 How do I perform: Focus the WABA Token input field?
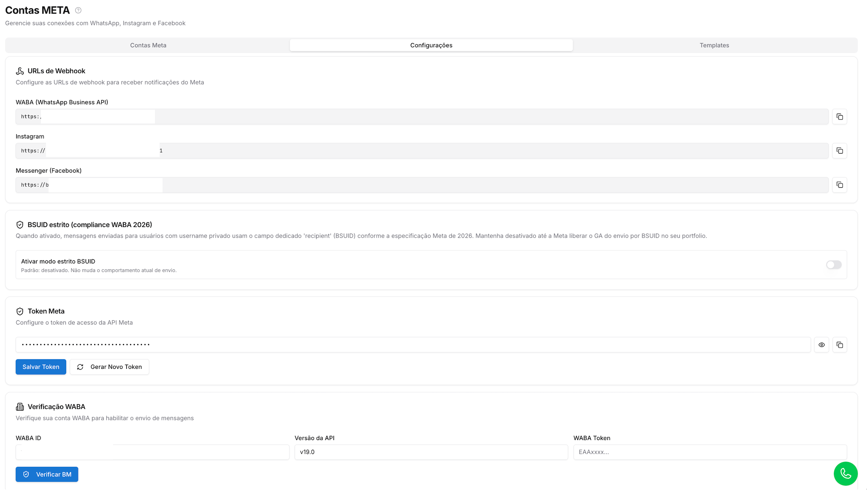[710, 452]
